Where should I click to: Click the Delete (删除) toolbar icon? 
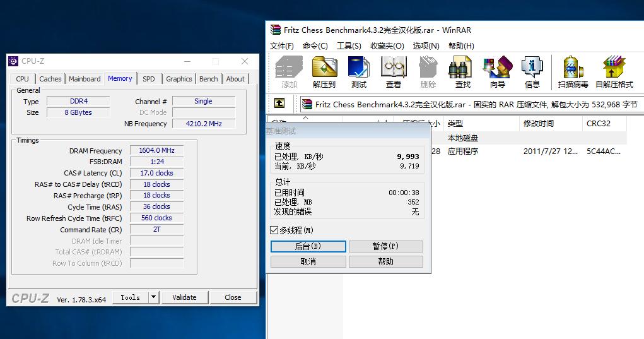click(428, 67)
